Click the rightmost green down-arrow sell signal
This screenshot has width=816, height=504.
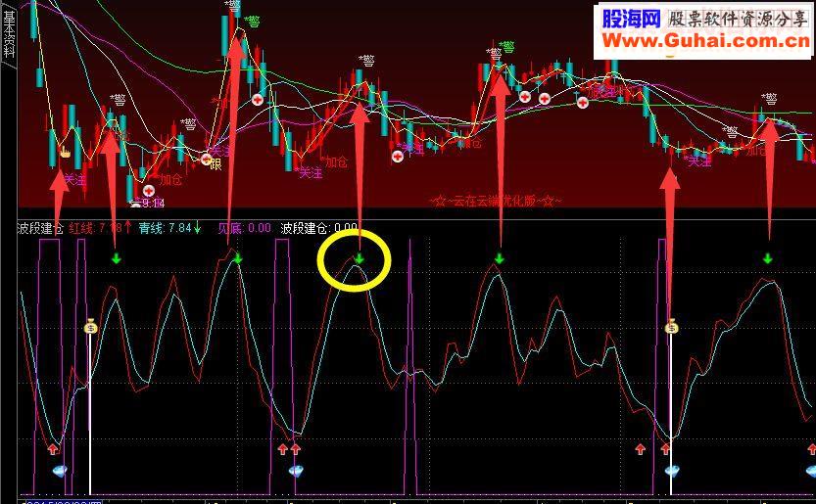(x=768, y=258)
